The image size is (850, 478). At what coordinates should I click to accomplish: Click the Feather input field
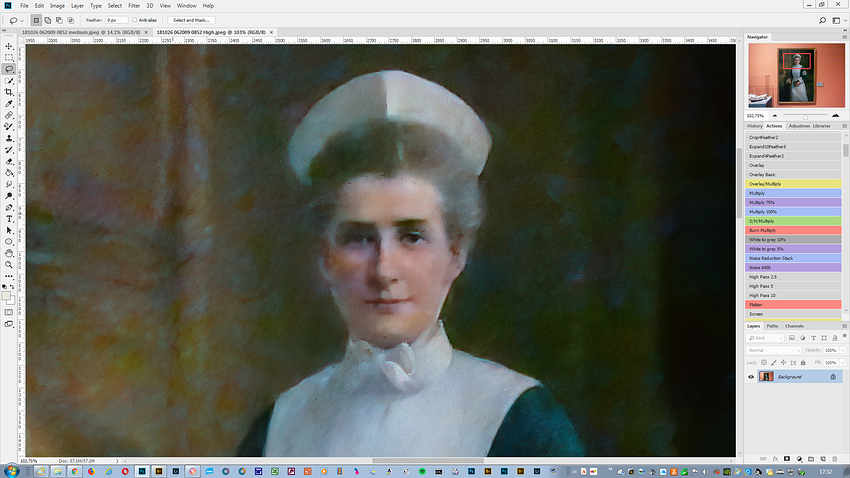pyautogui.click(x=116, y=20)
